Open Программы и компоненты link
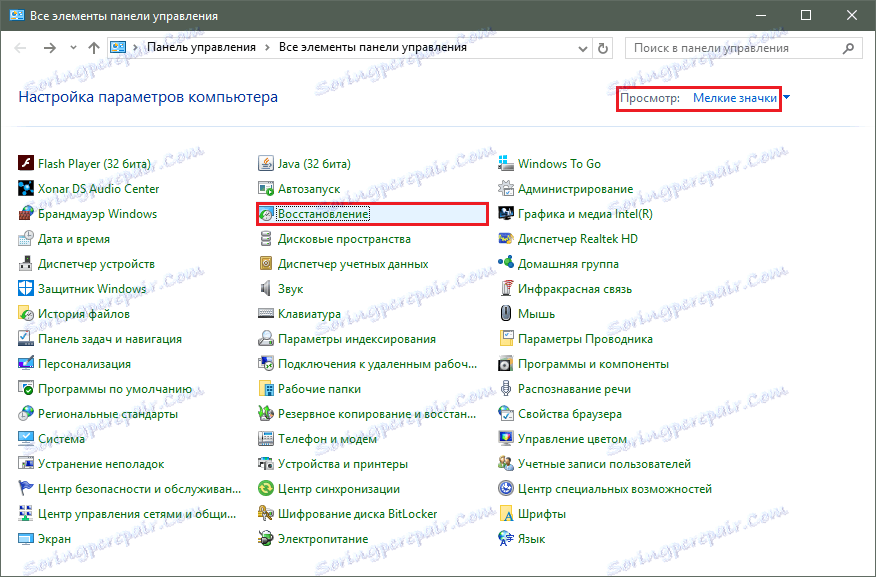The height and width of the screenshot is (577, 876). 593,364
